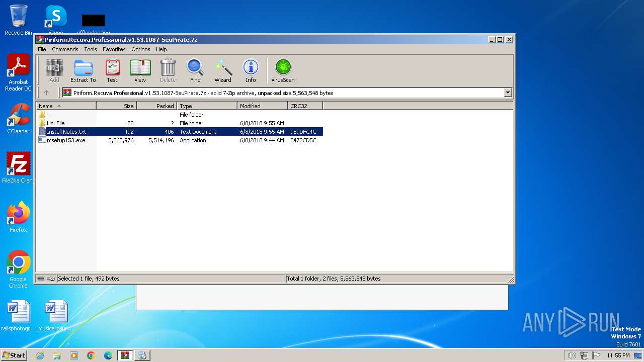Click the Start button

coord(14,355)
